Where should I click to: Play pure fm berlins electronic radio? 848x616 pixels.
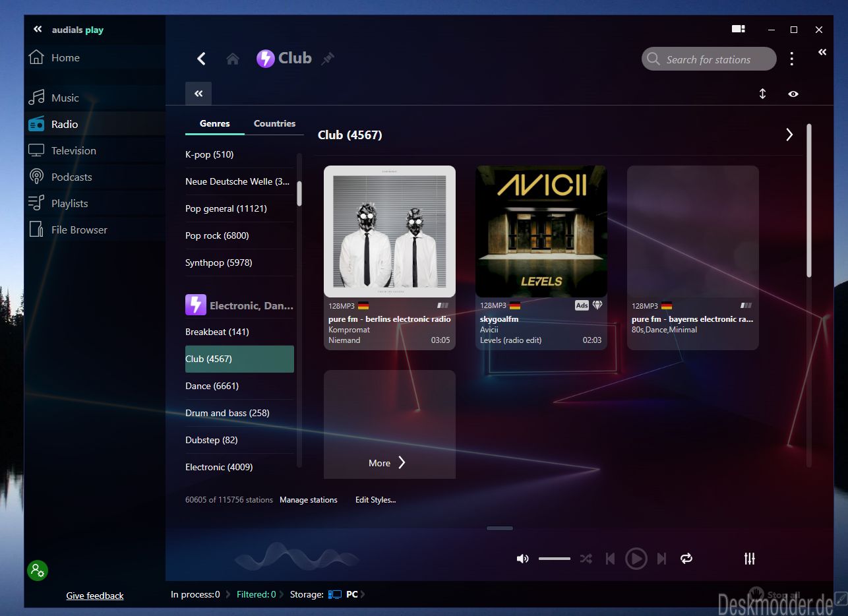[x=389, y=257]
